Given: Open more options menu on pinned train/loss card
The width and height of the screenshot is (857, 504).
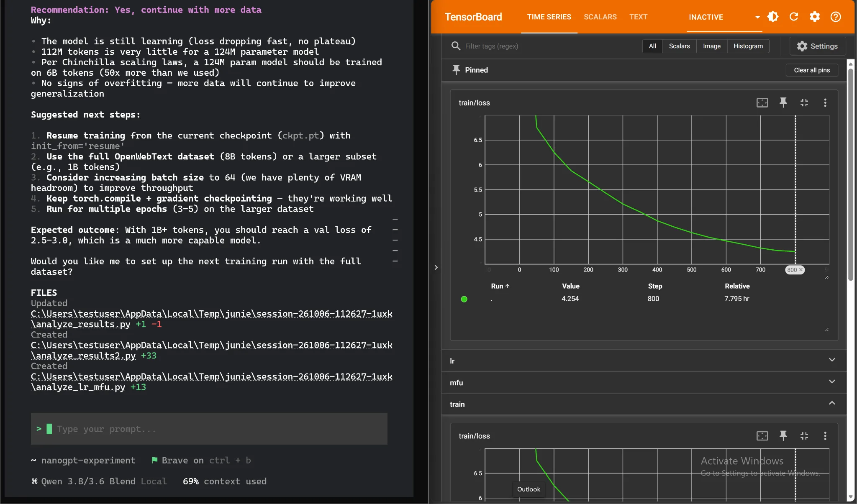Looking at the screenshot, I should (x=825, y=102).
